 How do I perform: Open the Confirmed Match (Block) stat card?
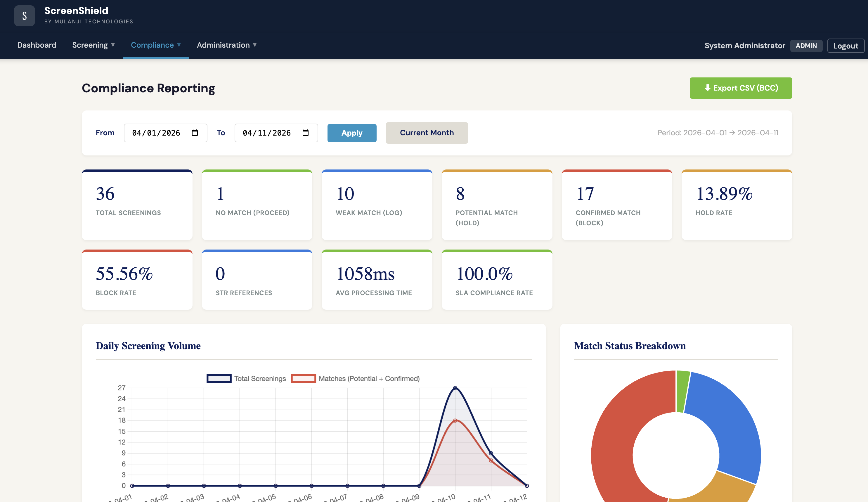tap(616, 205)
